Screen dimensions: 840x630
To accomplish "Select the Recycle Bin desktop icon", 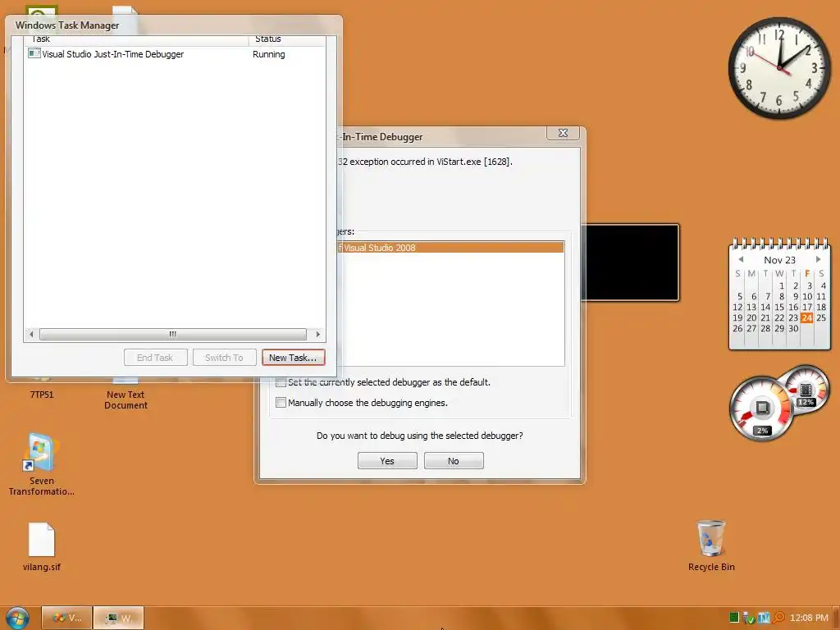I will (711, 546).
